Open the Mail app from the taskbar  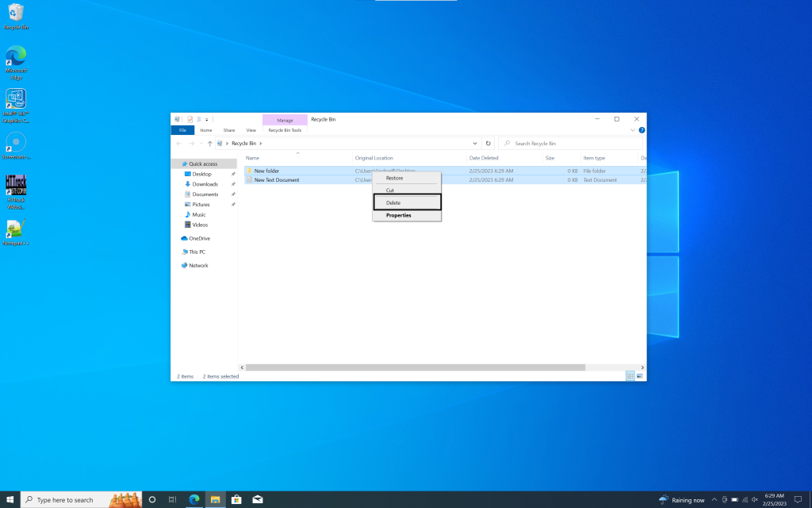tap(258, 500)
